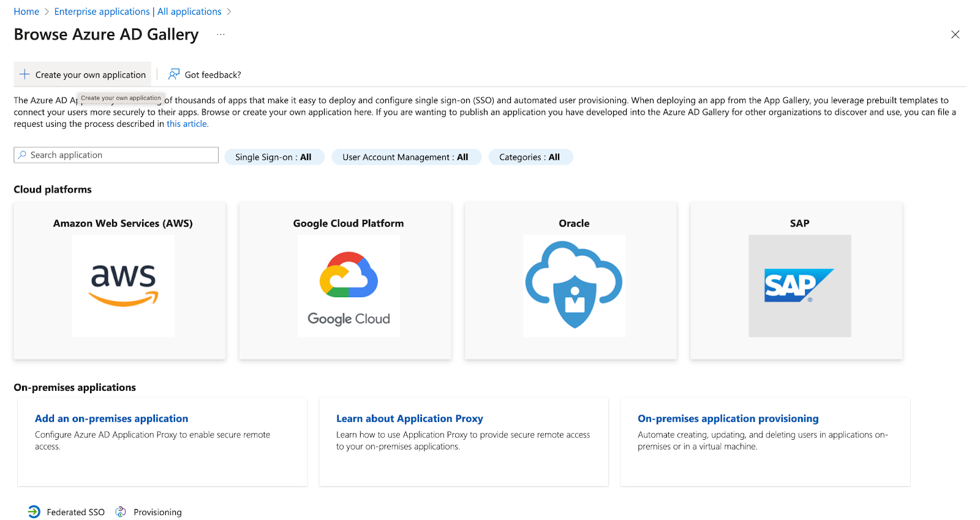Image resolution: width=980 pixels, height=520 pixels.
Task: Open the Single Sign-on filter
Action: [x=274, y=157]
